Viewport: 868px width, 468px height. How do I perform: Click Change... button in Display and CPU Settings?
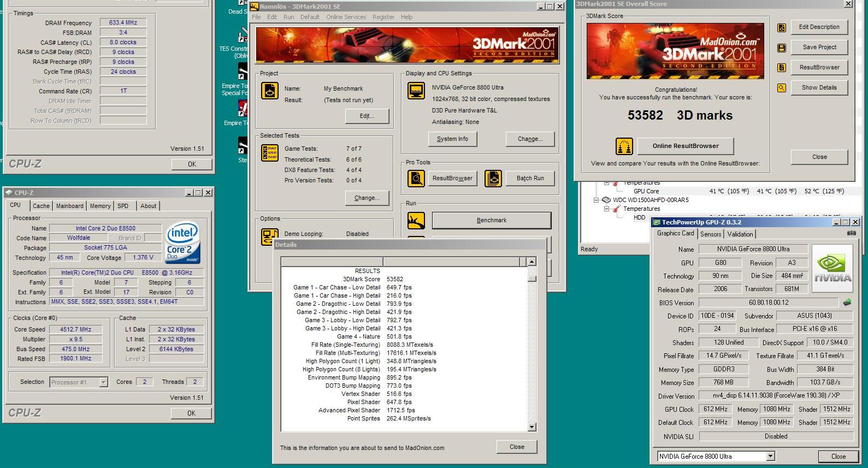click(530, 139)
